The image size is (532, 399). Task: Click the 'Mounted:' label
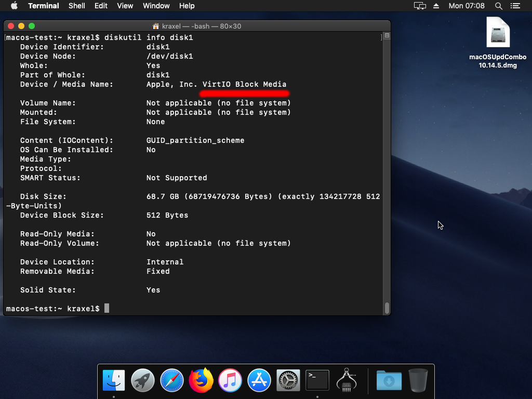(38, 112)
